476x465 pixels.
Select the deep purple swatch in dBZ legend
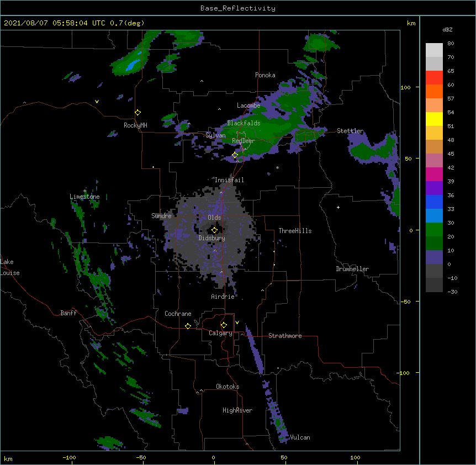pyautogui.click(x=434, y=188)
